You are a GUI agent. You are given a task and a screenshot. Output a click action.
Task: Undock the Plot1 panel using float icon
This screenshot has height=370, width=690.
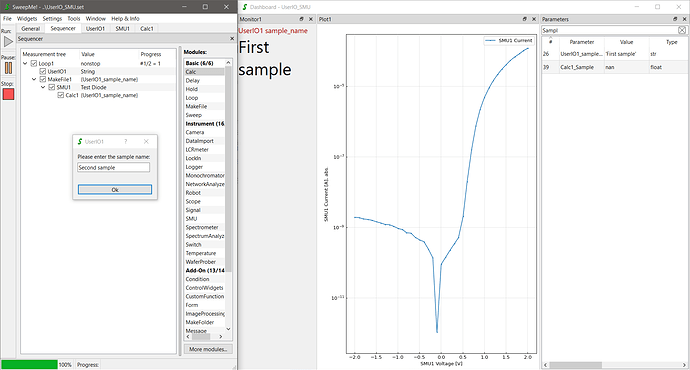(525, 19)
